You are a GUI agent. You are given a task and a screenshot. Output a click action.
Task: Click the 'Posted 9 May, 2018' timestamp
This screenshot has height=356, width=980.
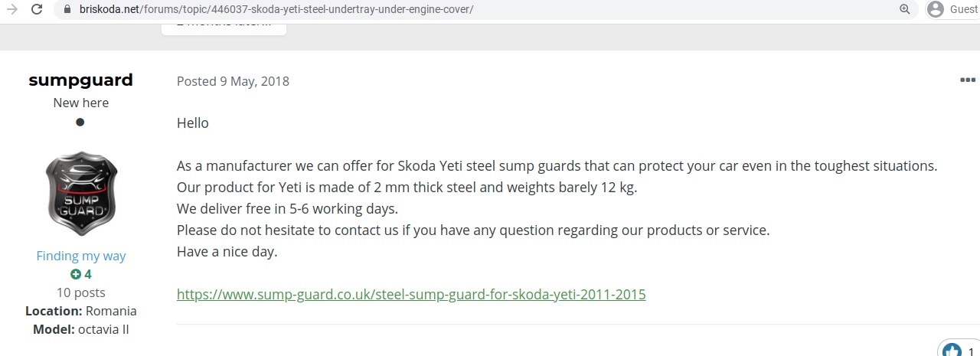coord(233,81)
